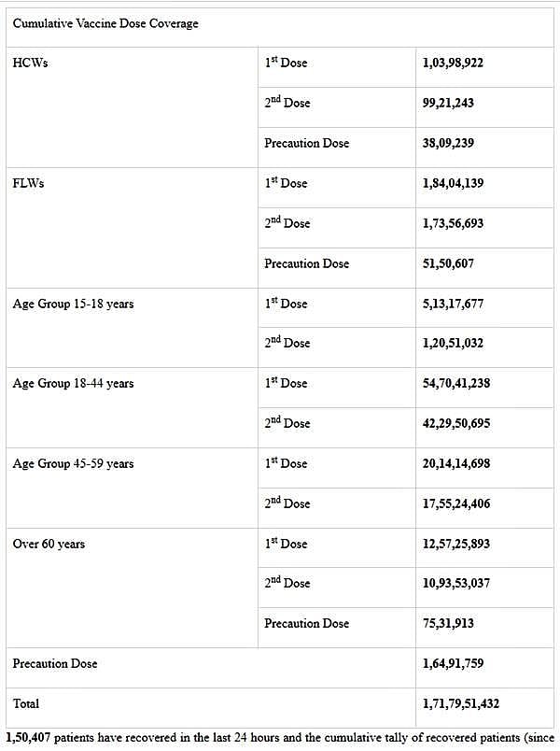Select the Over 60 years label
This screenshot has width=560, height=751.
[49, 544]
